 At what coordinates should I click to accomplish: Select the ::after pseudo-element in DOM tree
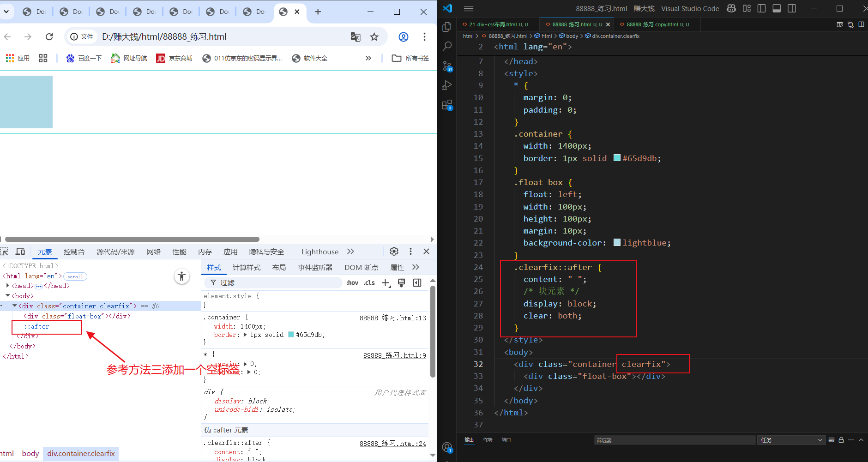point(36,326)
